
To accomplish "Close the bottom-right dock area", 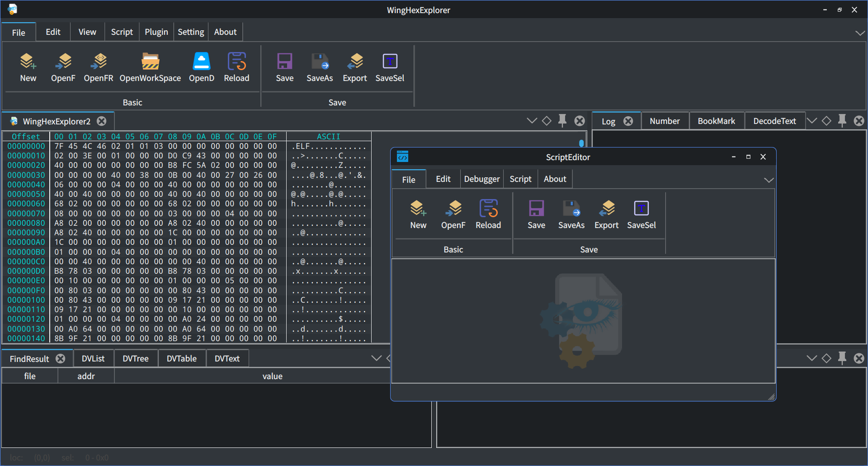I will 859,358.
